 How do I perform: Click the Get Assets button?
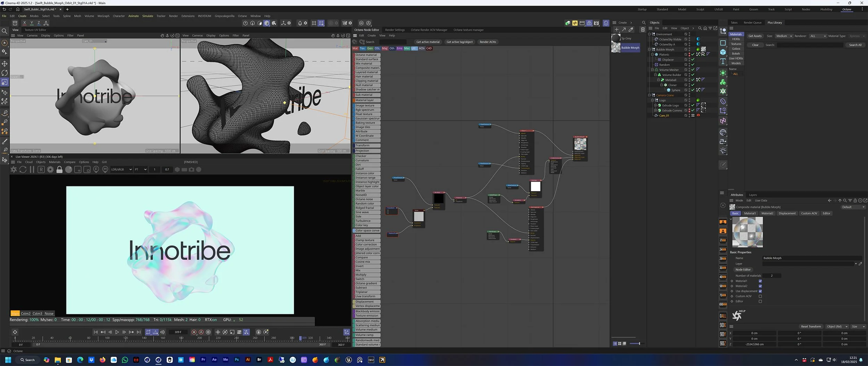(755, 36)
